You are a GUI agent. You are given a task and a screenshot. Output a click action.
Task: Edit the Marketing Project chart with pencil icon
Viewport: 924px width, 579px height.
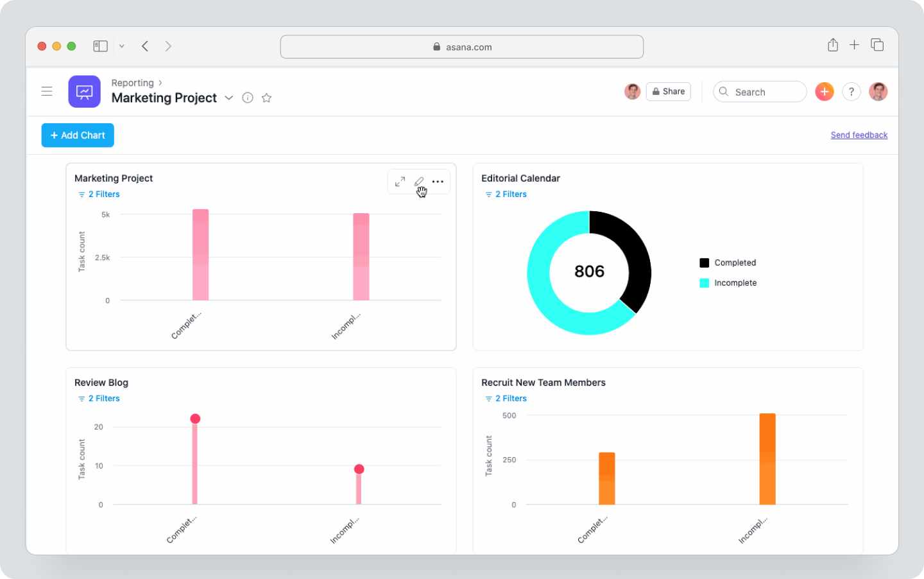click(x=419, y=182)
